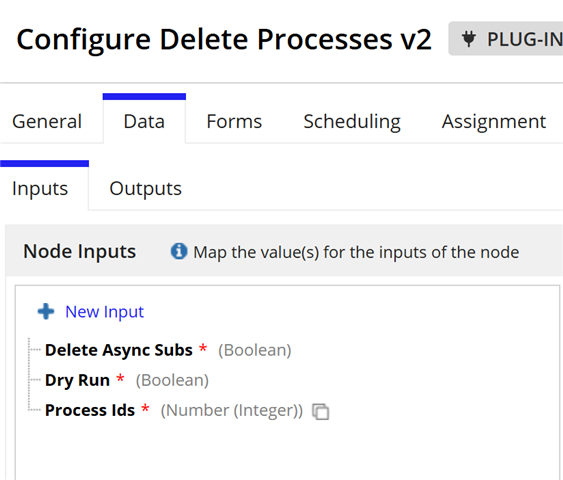Viewport: 563px width, 480px height.
Task: Select the Assignment tab
Action: pos(494,121)
